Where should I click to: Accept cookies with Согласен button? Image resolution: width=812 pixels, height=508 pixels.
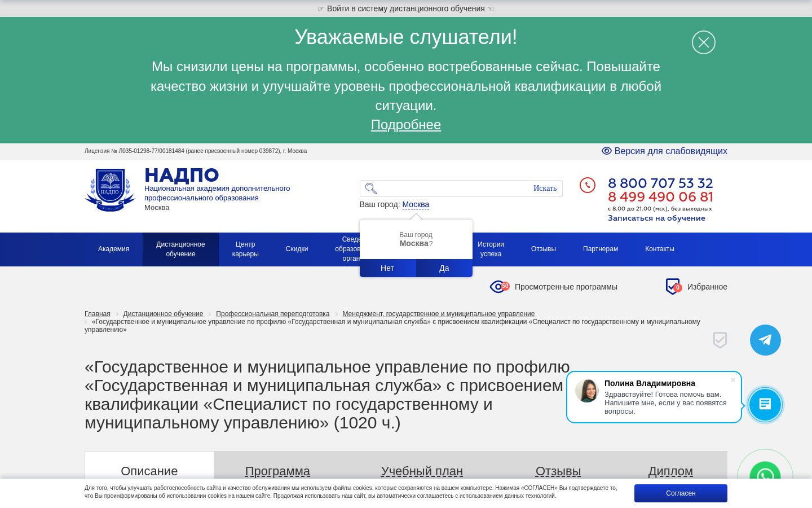tap(681, 493)
